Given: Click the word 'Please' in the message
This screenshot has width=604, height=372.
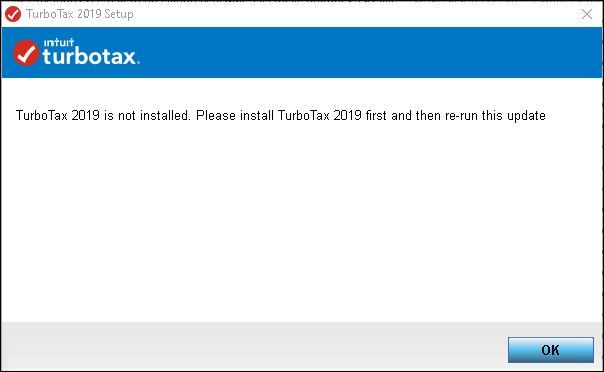Looking at the screenshot, I should click(x=216, y=116).
